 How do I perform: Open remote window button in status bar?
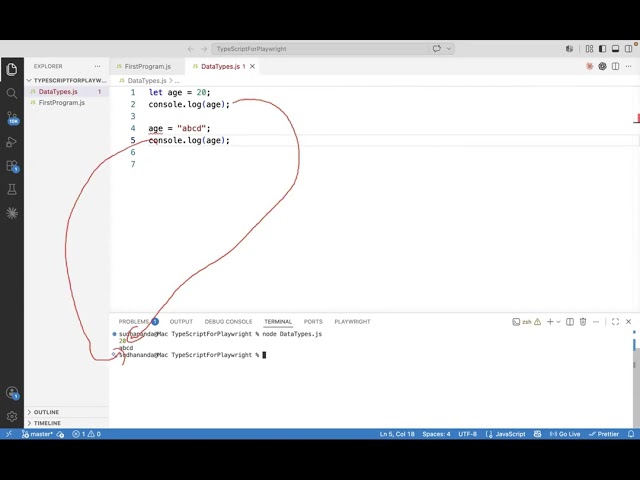coord(9,434)
